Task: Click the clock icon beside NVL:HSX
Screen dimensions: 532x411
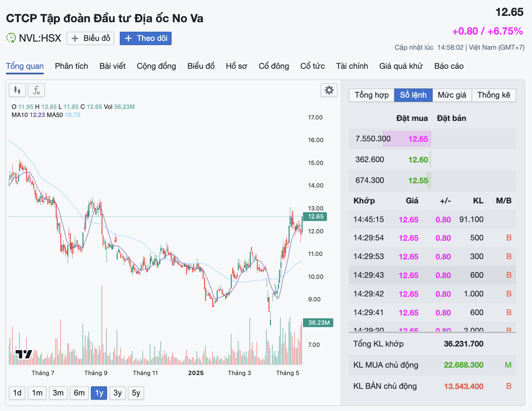Action: (x=11, y=38)
